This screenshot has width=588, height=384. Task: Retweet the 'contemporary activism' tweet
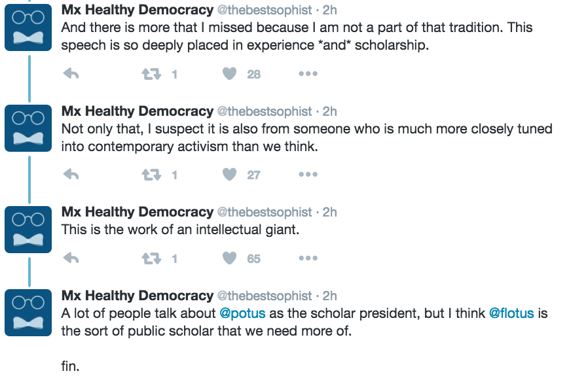[151, 175]
